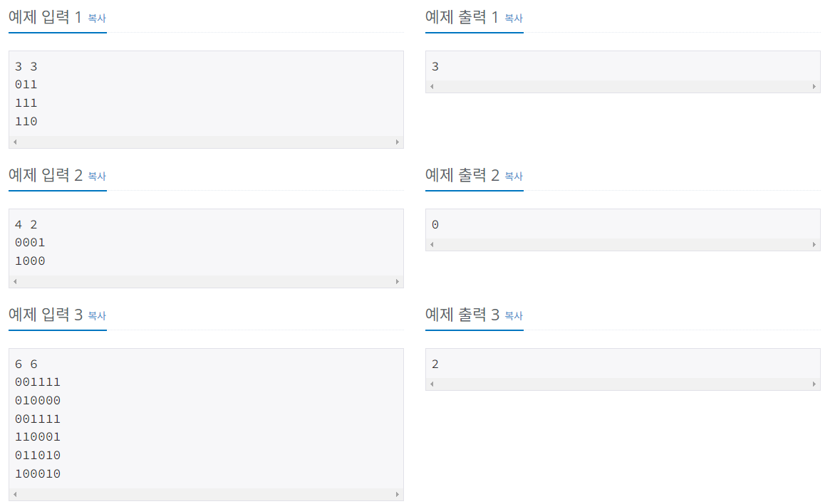Click left scroll arrow of example input 2
This screenshot has width=840, height=504.
pyautogui.click(x=15, y=281)
